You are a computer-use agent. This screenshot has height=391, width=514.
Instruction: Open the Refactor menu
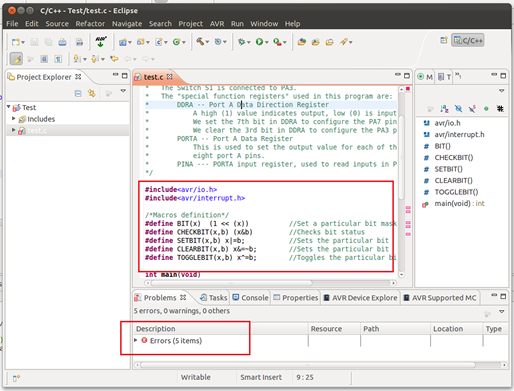[x=90, y=24]
